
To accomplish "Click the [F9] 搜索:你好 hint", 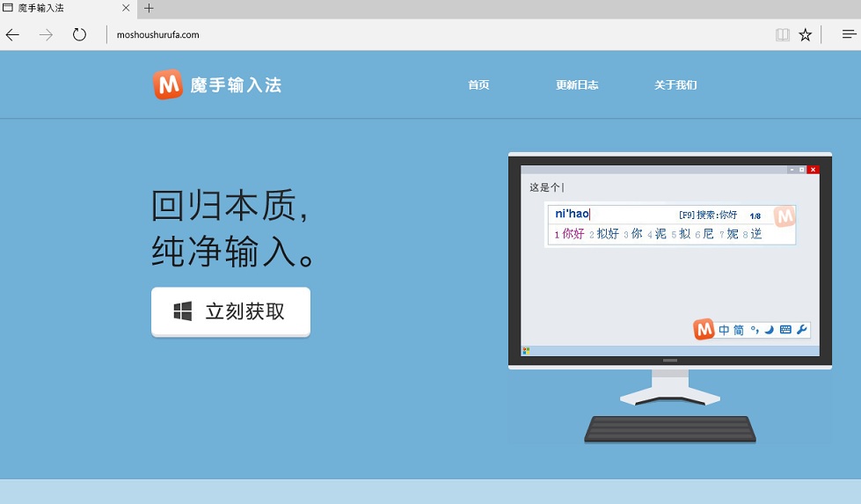I will (708, 215).
